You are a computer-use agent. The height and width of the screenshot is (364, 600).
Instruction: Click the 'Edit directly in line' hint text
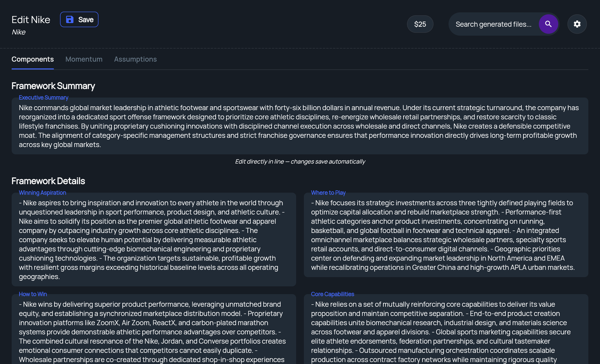tap(300, 161)
